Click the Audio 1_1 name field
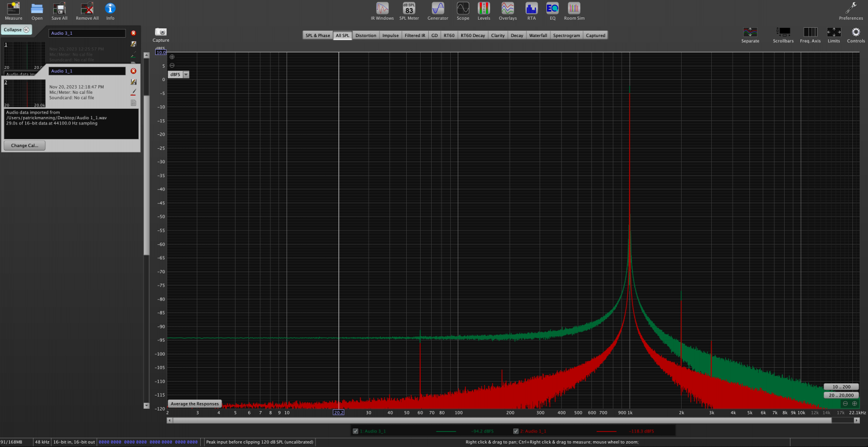Screen dimensions: 868x447 point(87,71)
